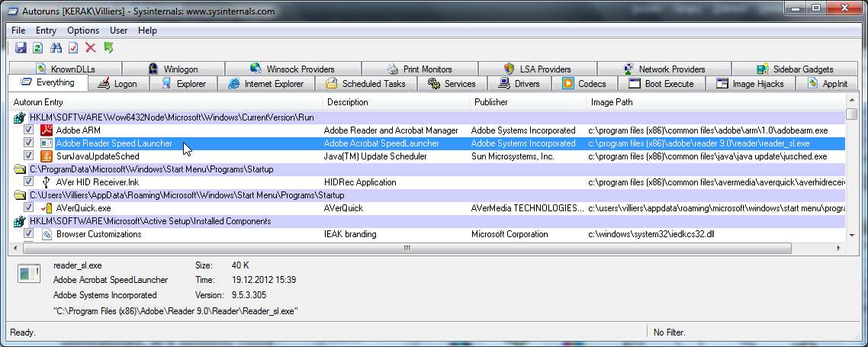The image size is (868, 347).
Task: Click the AVerQuick.exe entry icon
Action: (47, 208)
